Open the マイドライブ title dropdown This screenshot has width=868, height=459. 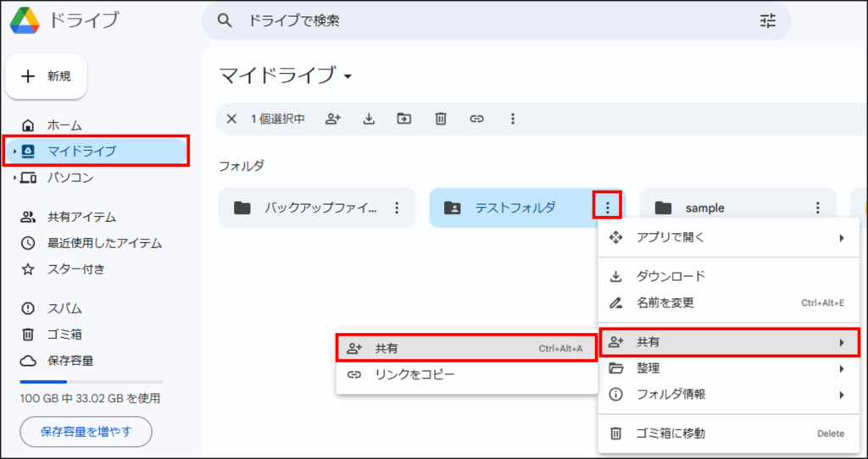348,76
